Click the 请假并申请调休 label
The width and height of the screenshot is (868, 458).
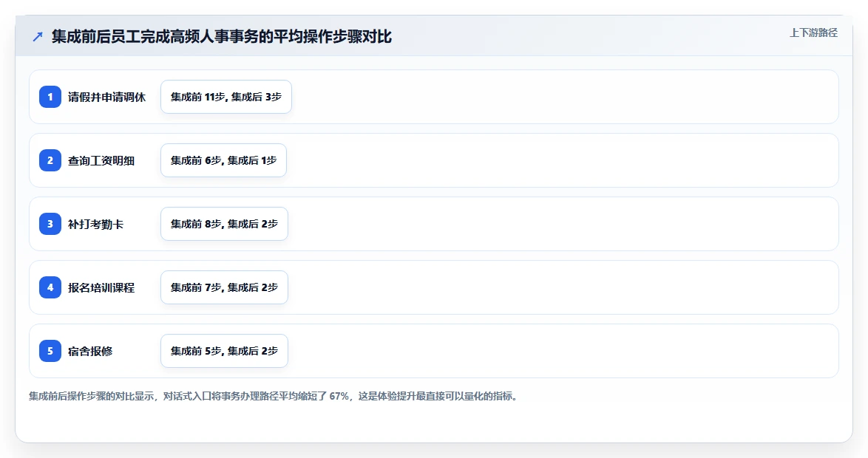pyautogui.click(x=107, y=98)
